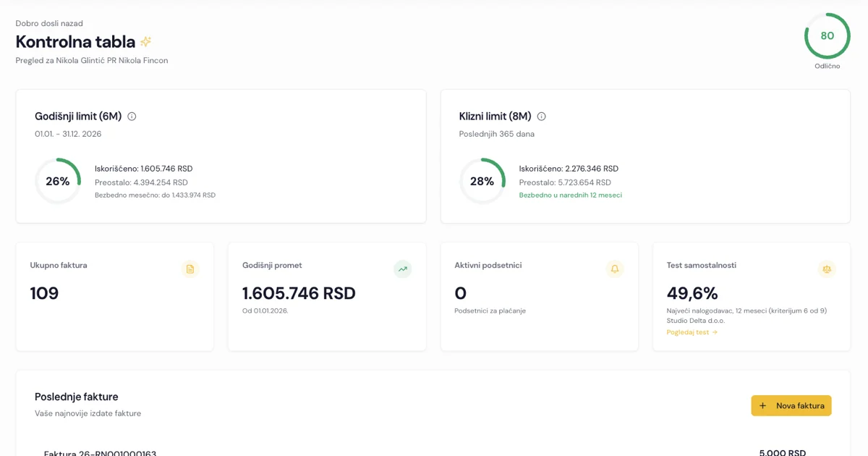Click the Poslednje fakture heading
Image resolution: width=868 pixels, height=456 pixels.
pyautogui.click(x=77, y=397)
